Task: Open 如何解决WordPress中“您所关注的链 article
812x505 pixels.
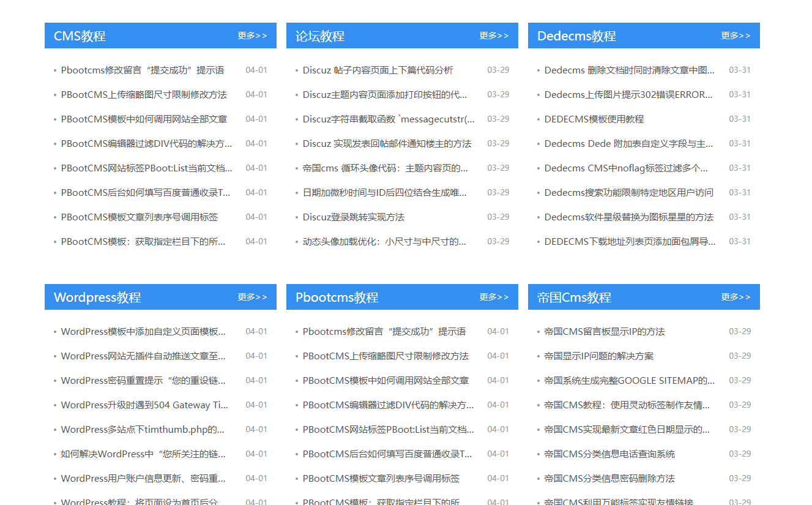Action: 143,454
